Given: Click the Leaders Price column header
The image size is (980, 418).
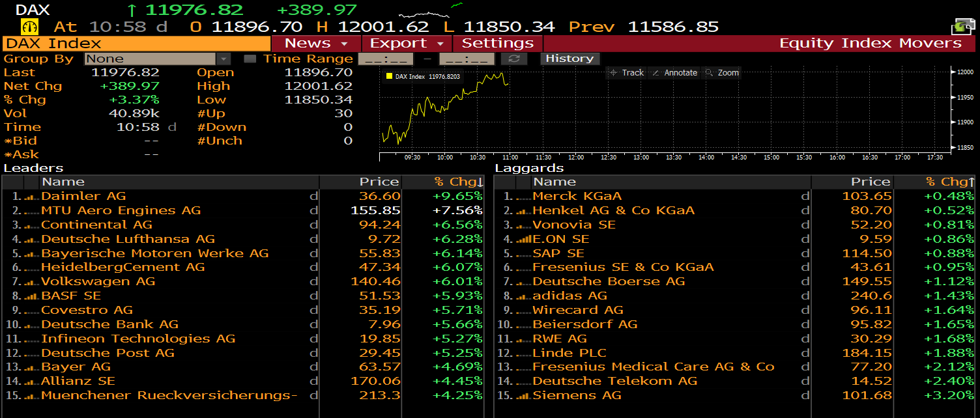Looking at the screenshot, I should [x=361, y=182].
